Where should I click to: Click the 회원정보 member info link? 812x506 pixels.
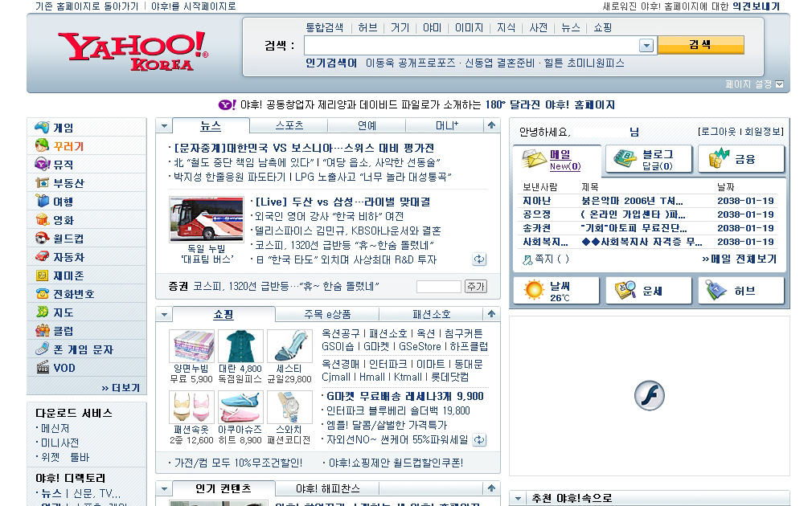[x=763, y=132]
